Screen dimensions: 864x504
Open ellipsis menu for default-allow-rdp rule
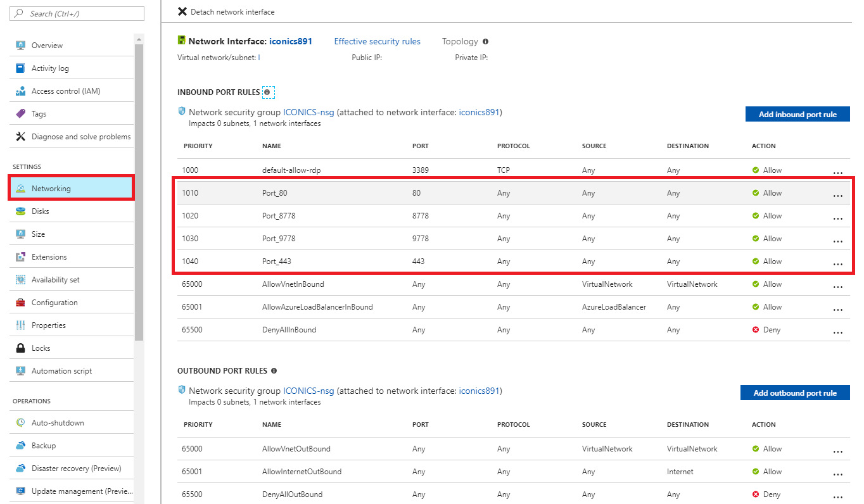tap(838, 172)
